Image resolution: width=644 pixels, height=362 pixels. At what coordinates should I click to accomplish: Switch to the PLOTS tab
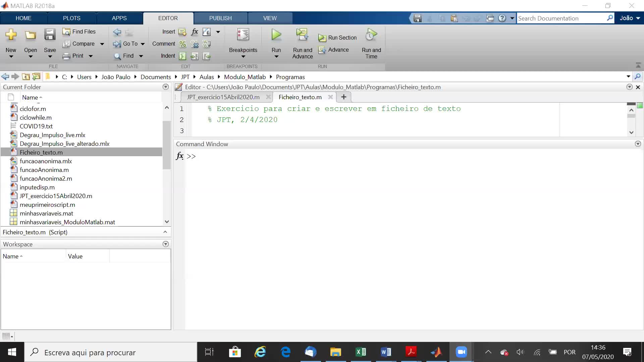click(72, 18)
